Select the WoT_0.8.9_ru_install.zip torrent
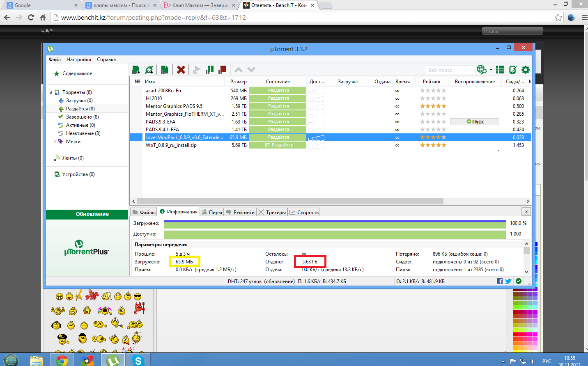 click(331, 145)
